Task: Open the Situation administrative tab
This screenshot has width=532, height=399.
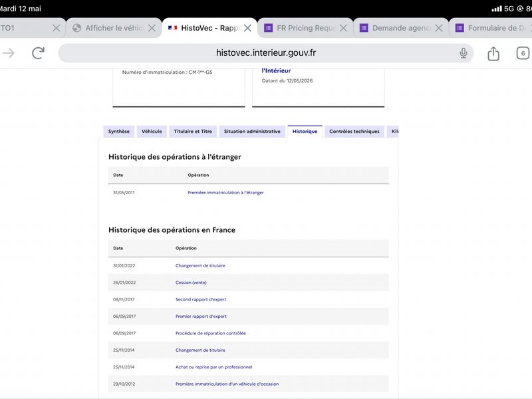Action: pos(252,131)
